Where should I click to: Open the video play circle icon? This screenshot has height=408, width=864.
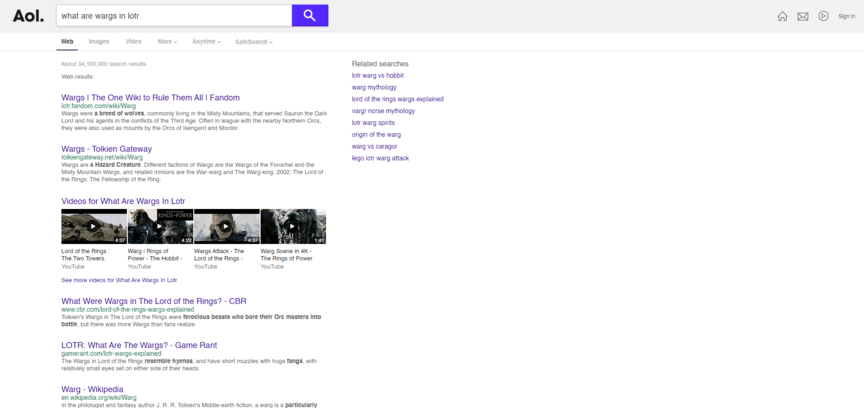(823, 16)
